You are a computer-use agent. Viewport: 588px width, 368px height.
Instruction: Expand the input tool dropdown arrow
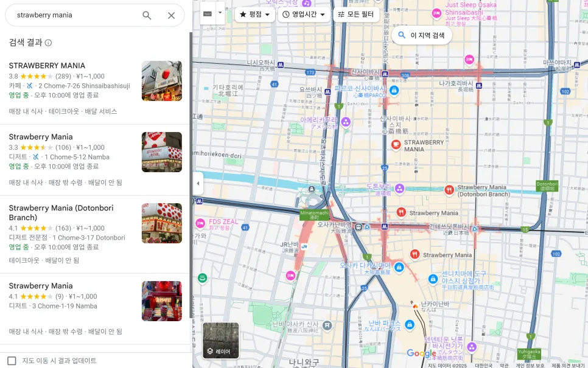click(x=220, y=13)
